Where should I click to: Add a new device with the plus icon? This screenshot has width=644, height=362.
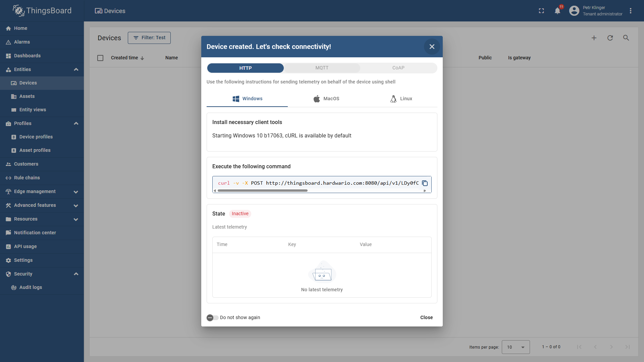[594, 38]
